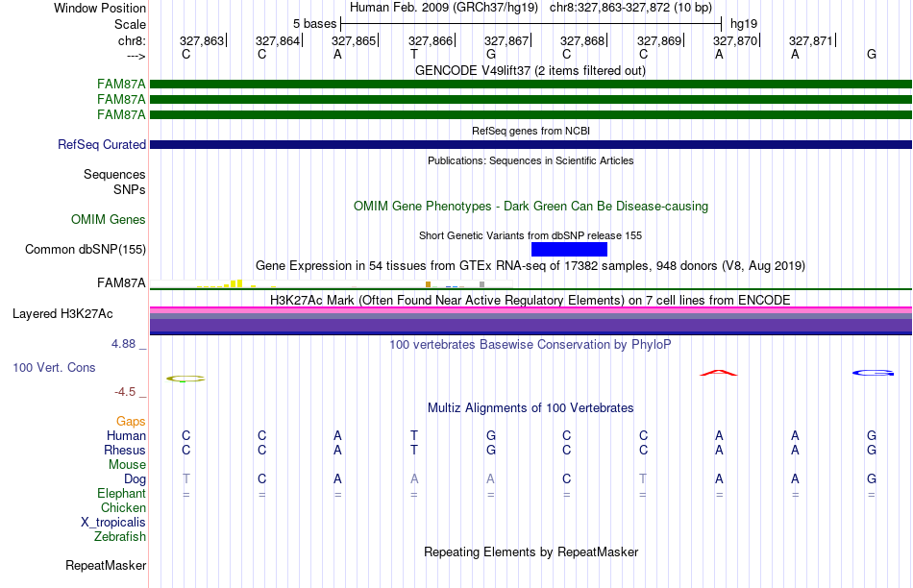Open Short Genetic Variants from dbSNP title
Screen dimensions: 913x588
(x=531, y=235)
